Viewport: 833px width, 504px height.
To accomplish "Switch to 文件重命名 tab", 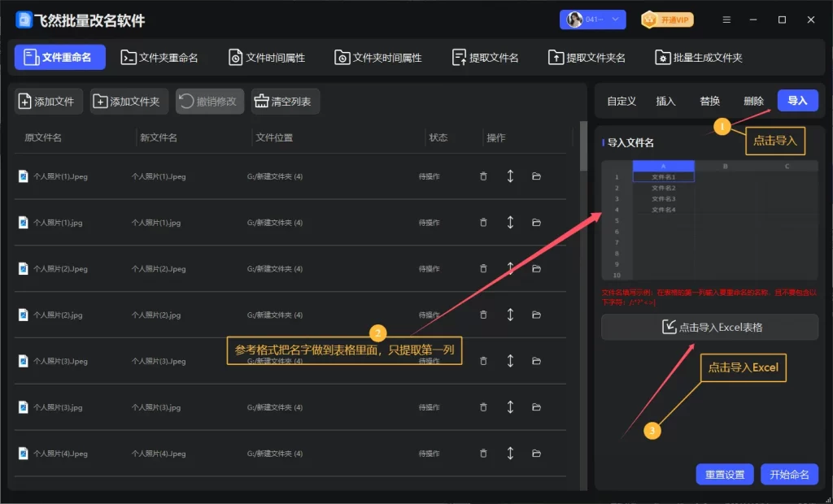I will click(x=60, y=58).
